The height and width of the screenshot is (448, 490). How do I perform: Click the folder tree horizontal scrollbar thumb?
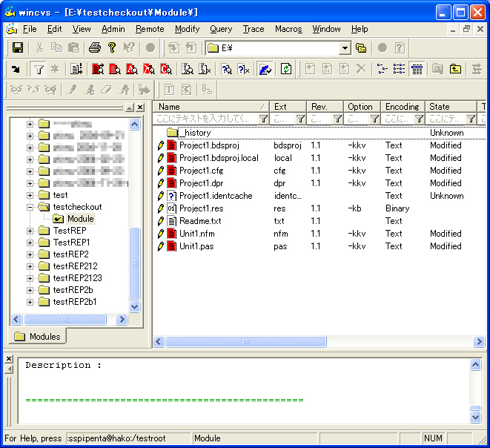[65, 319]
